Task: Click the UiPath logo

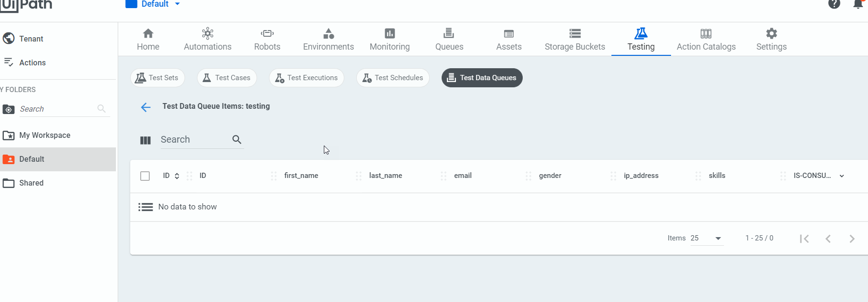Action: 26,6
